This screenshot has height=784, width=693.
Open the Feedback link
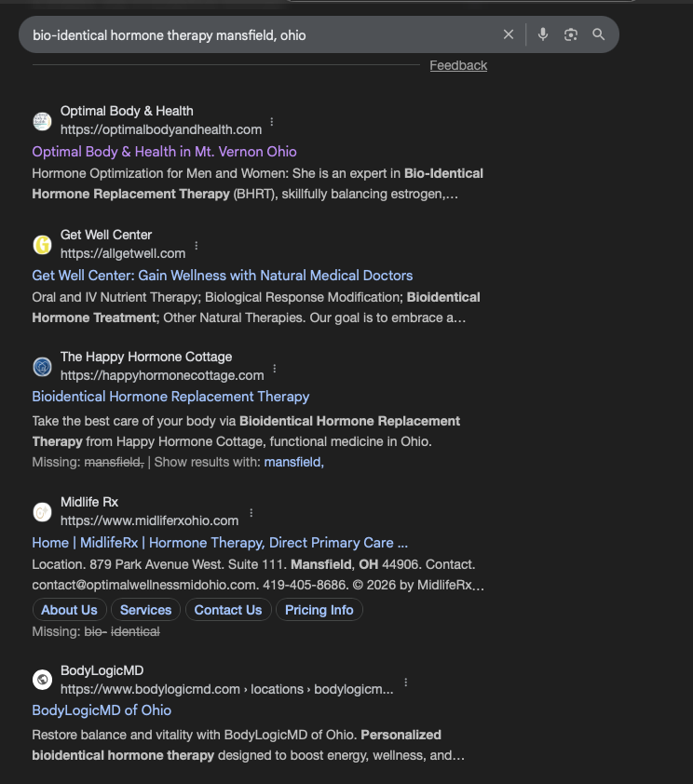pos(457,65)
